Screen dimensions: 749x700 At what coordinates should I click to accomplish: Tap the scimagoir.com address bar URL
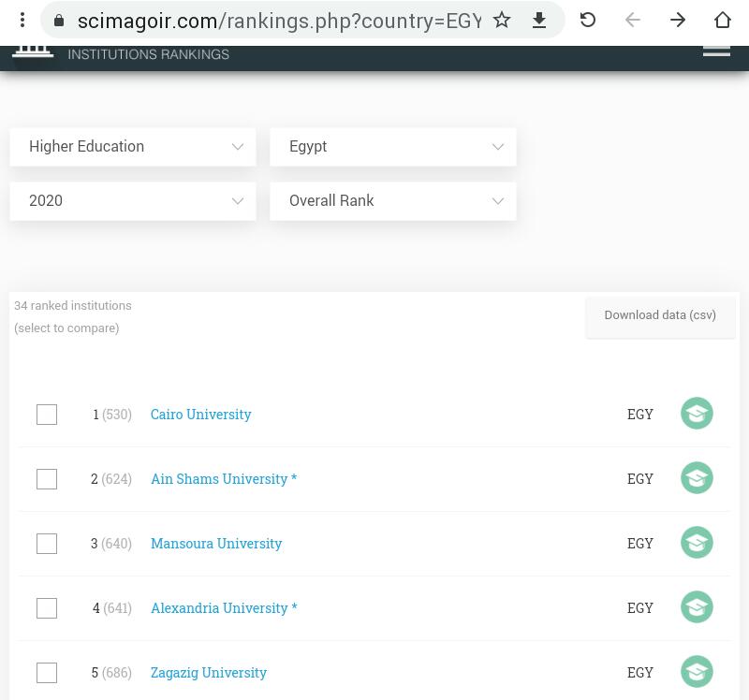point(279,21)
